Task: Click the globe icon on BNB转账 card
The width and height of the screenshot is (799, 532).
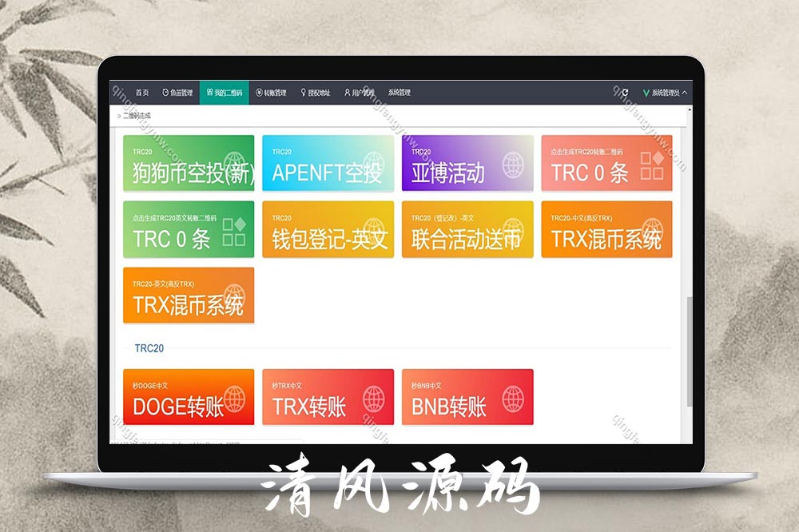Action: click(513, 399)
